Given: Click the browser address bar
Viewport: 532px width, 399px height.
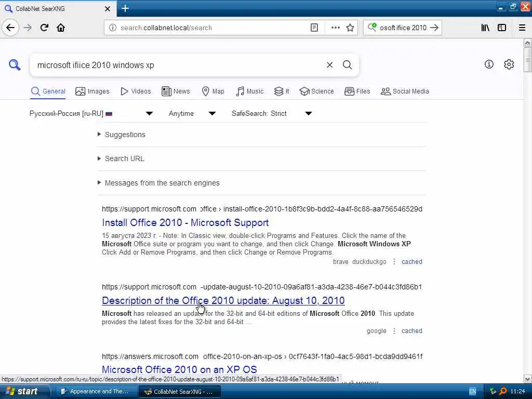Looking at the screenshot, I should point(214,28).
